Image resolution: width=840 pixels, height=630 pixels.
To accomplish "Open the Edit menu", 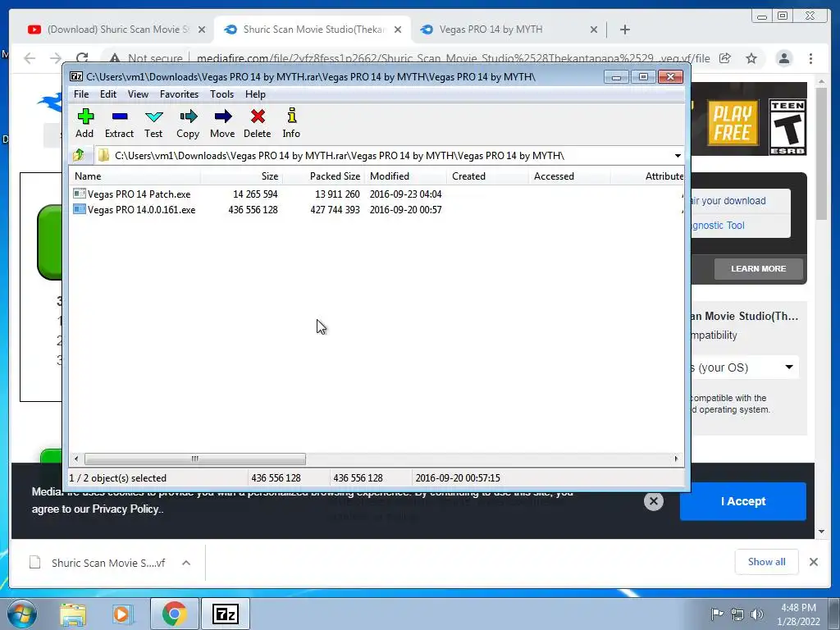I will pyautogui.click(x=108, y=94).
